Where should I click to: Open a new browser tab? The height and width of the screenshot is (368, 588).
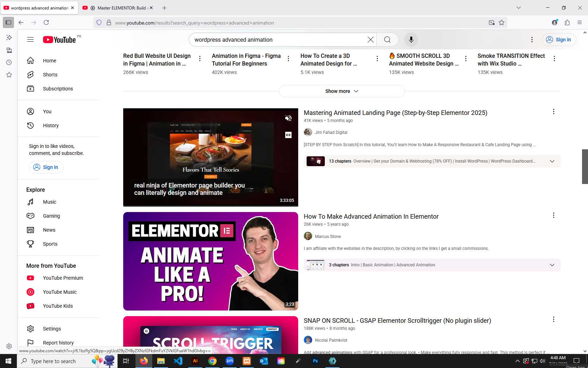pos(164,8)
